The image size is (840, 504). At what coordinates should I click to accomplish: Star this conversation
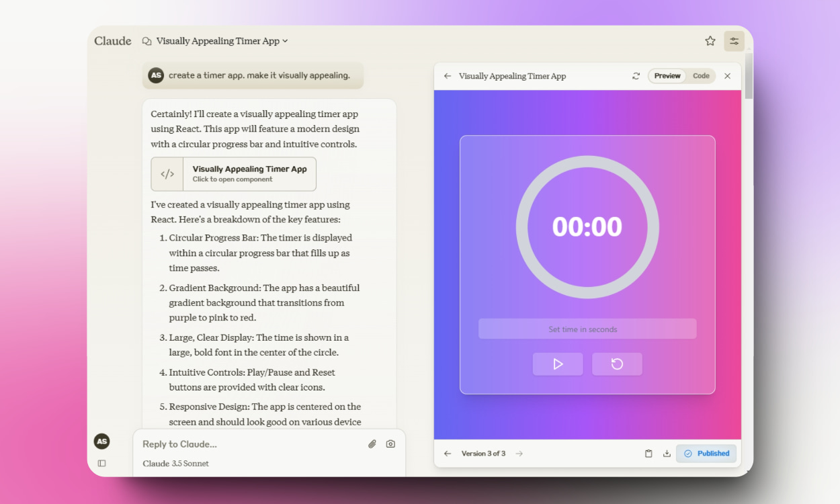[x=710, y=41]
